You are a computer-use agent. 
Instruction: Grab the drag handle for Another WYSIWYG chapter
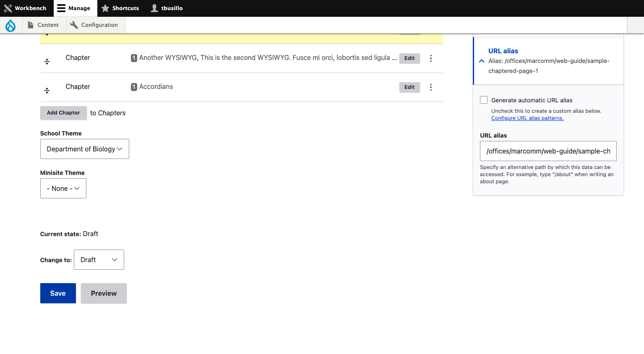[x=47, y=62]
